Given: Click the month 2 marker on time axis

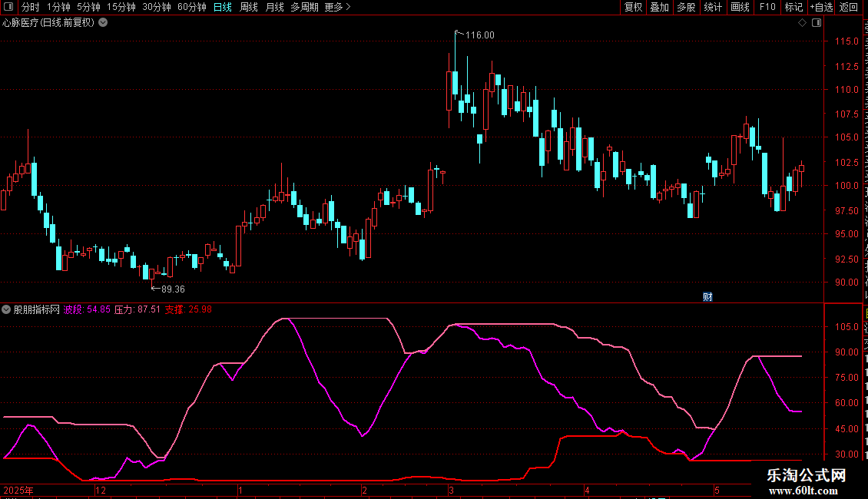Looking at the screenshot, I should coord(364,490).
